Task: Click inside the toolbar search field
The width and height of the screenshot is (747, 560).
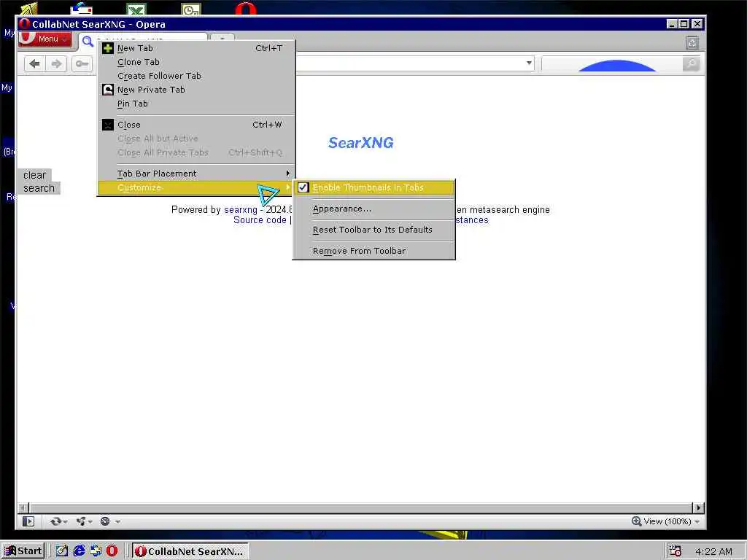Action: pos(612,64)
